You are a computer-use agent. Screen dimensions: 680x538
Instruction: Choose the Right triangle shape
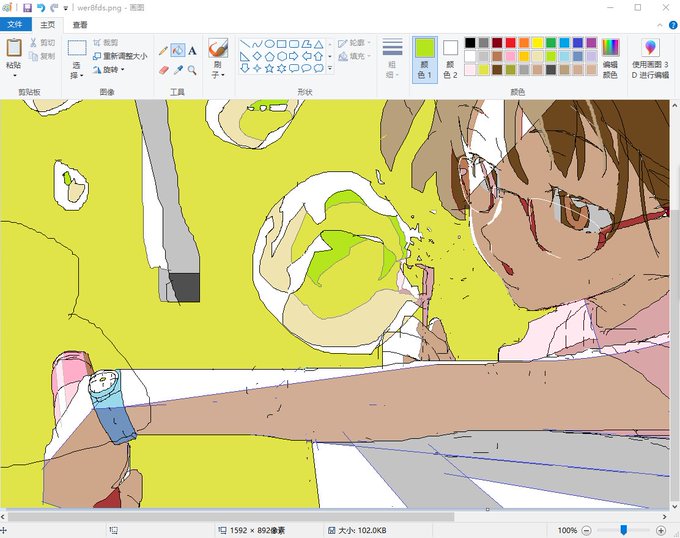click(x=245, y=56)
